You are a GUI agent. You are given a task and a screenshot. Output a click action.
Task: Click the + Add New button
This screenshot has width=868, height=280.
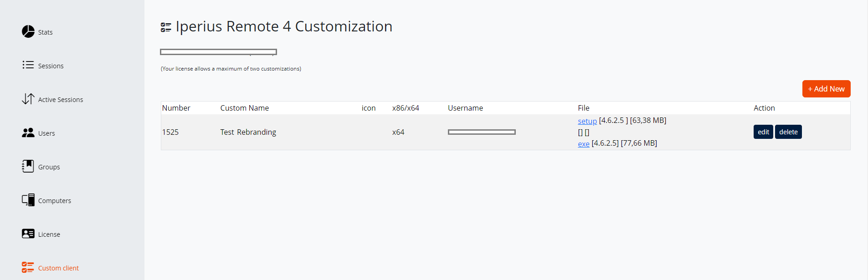pos(826,89)
